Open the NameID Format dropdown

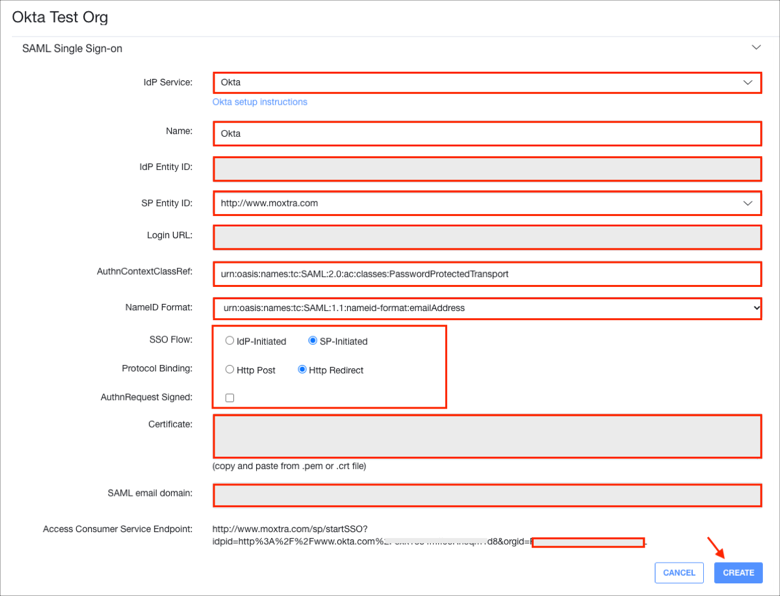point(487,308)
